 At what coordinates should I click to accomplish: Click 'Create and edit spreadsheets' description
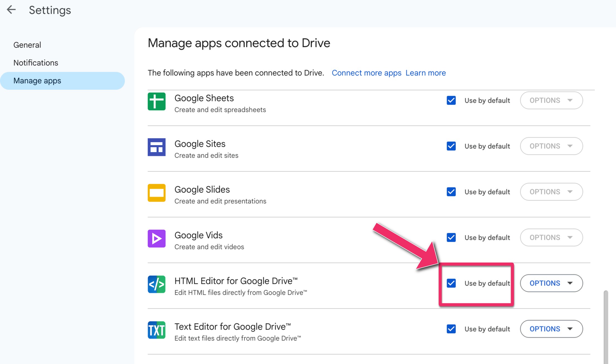pos(220,110)
